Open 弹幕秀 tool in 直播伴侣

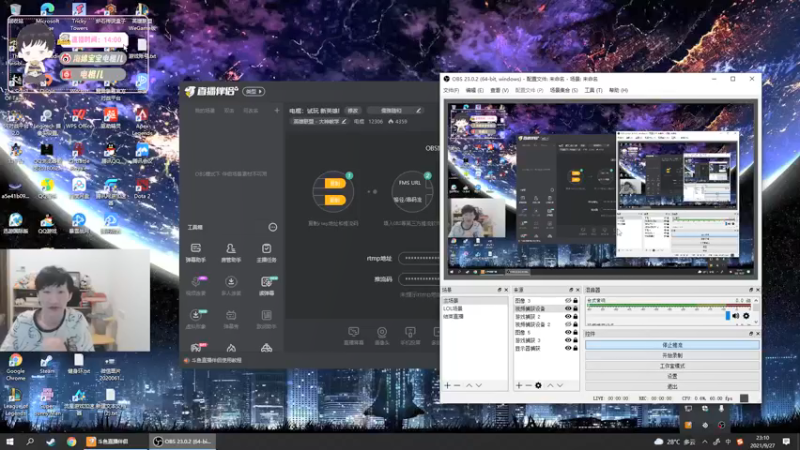click(231, 319)
